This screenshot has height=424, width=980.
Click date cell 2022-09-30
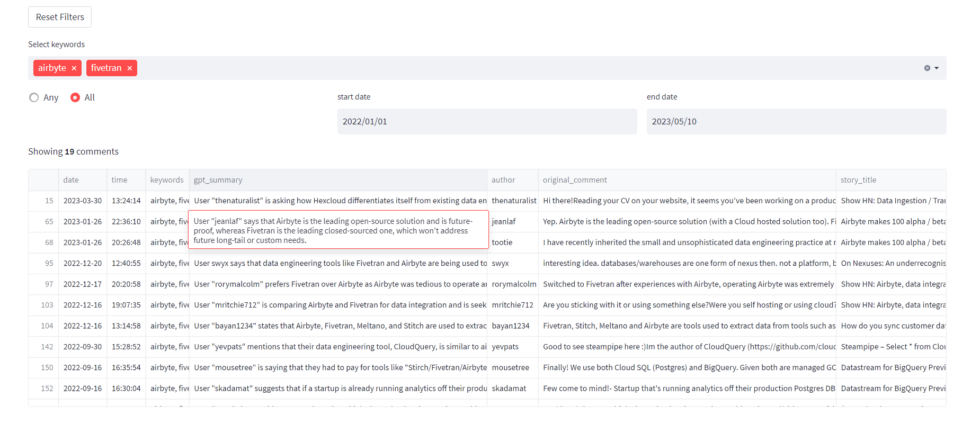pyautogui.click(x=83, y=347)
